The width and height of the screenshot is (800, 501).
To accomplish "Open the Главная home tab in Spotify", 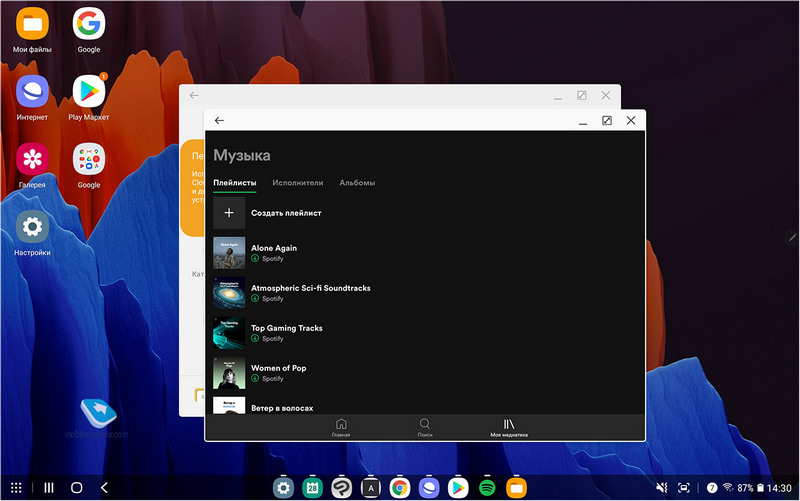I will click(x=341, y=428).
